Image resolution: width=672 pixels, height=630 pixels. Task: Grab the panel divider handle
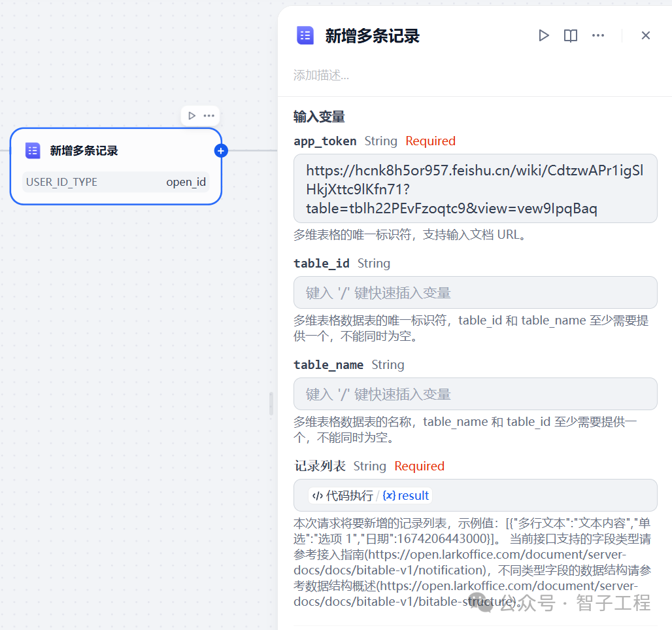[271, 404]
